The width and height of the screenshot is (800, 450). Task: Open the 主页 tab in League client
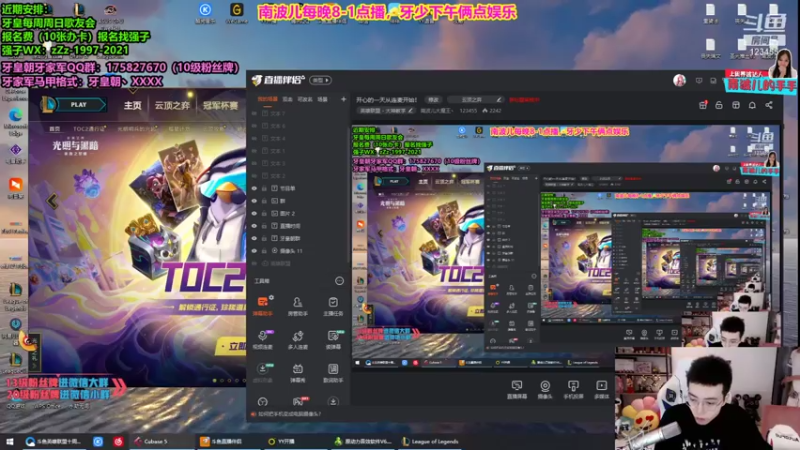pyautogui.click(x=132, y=106)
